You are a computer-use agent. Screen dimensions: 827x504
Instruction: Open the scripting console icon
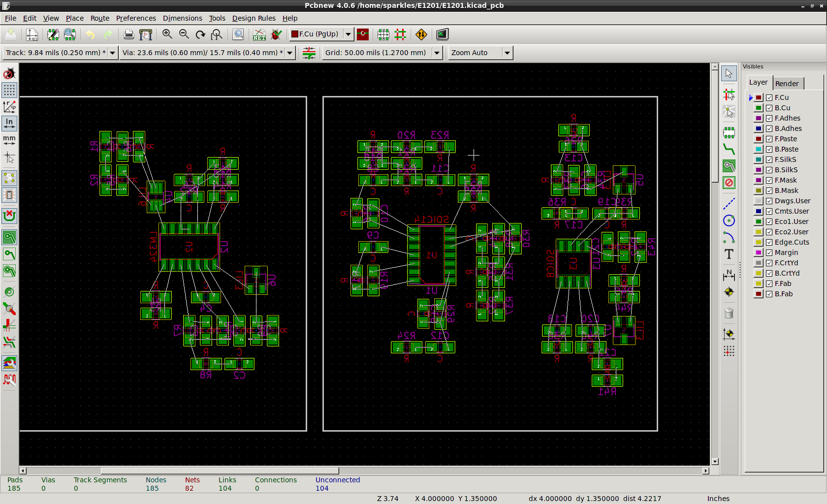click(x=442, y=34)
